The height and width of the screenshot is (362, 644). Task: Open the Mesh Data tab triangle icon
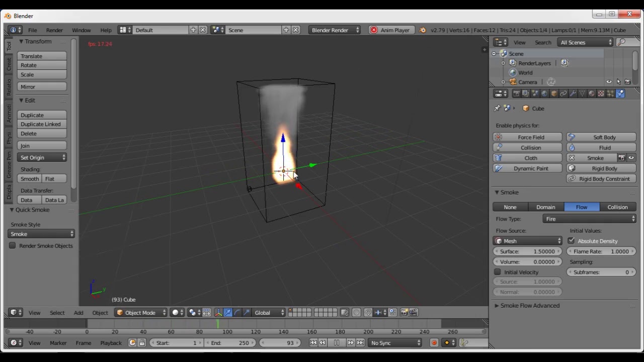click(x=583, y=94)
